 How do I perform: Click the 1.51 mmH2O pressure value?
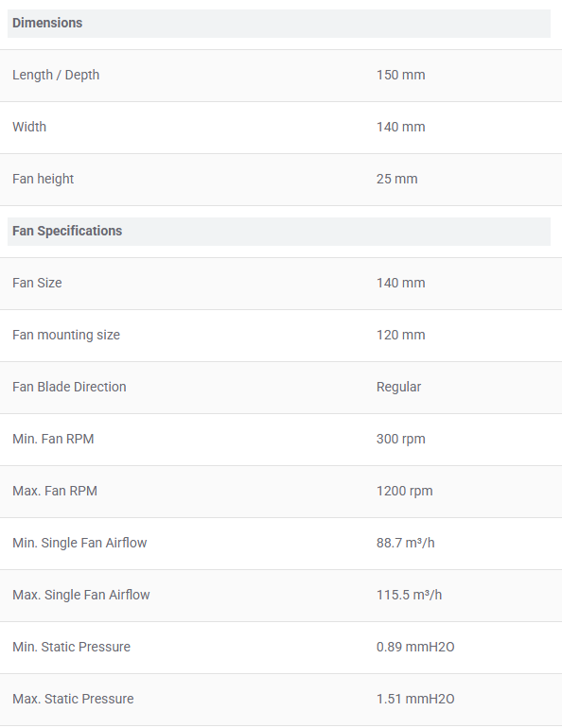pos(415,699)
